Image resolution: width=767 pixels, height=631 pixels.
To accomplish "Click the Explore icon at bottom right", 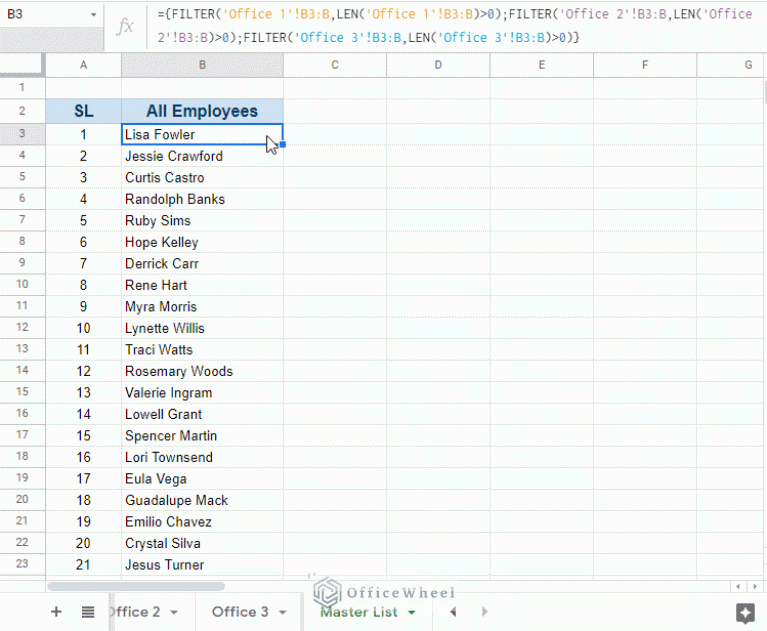I will click(x=744, y=612).
